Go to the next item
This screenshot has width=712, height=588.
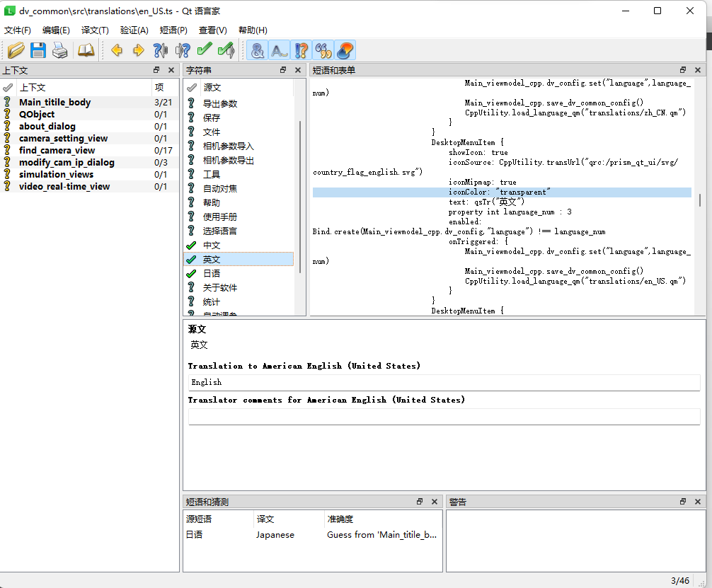tap(139, 50)
